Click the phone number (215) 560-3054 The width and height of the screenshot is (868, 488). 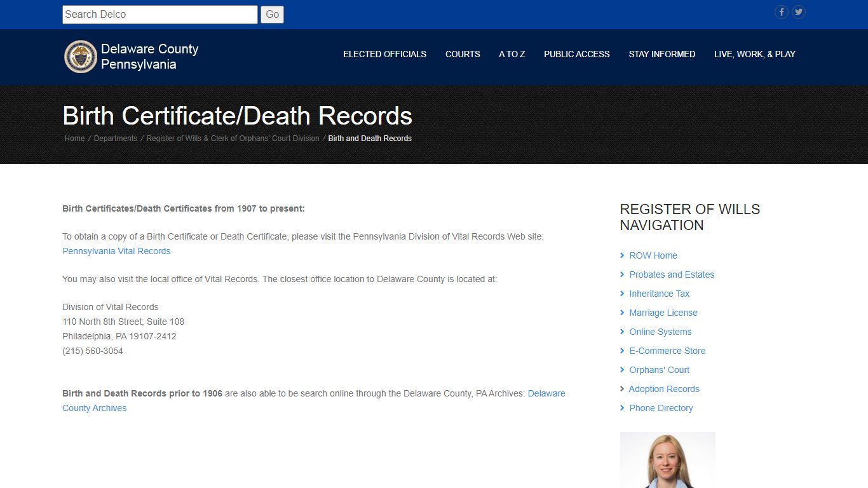(x=93, y=351)
